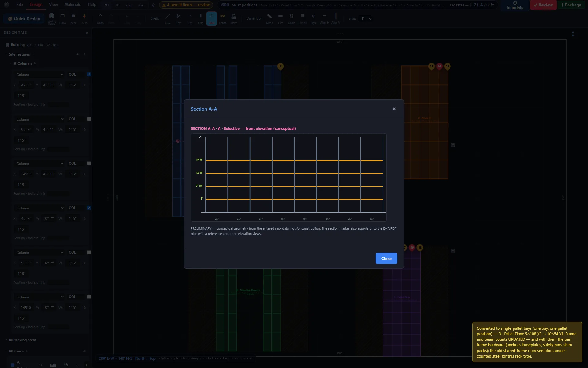Screen dimensions: 588x368
Task: Open the Materials menu
Action: 73,5
